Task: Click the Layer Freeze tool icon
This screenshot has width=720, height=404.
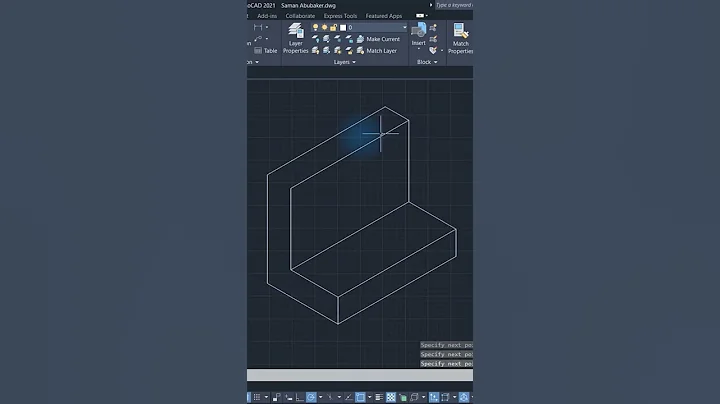Action: 338,39
